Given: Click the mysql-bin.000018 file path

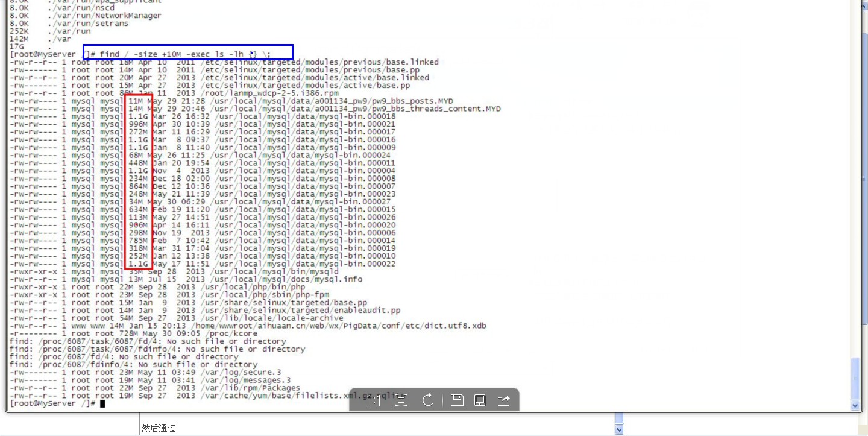Looking at the screenshot, I should [x=302, y=116].
